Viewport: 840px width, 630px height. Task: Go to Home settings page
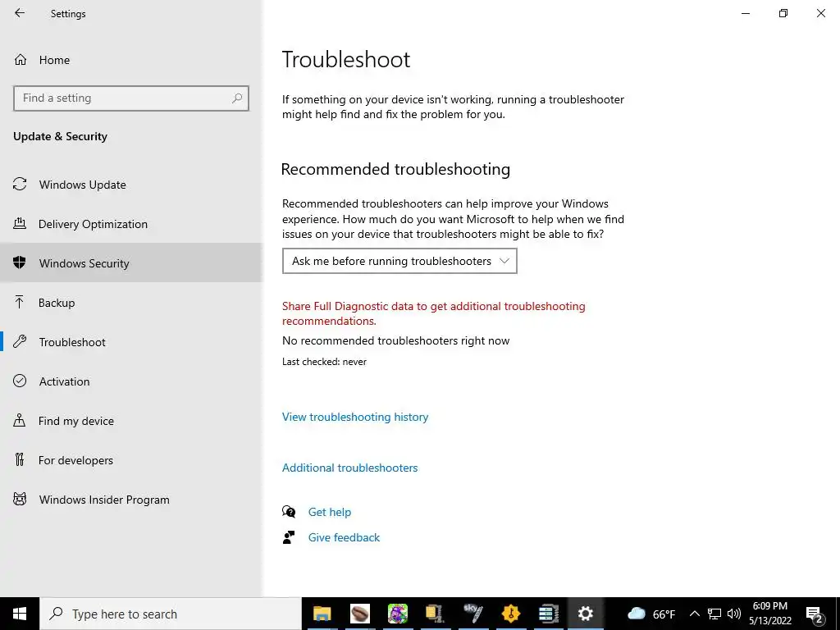54,60
